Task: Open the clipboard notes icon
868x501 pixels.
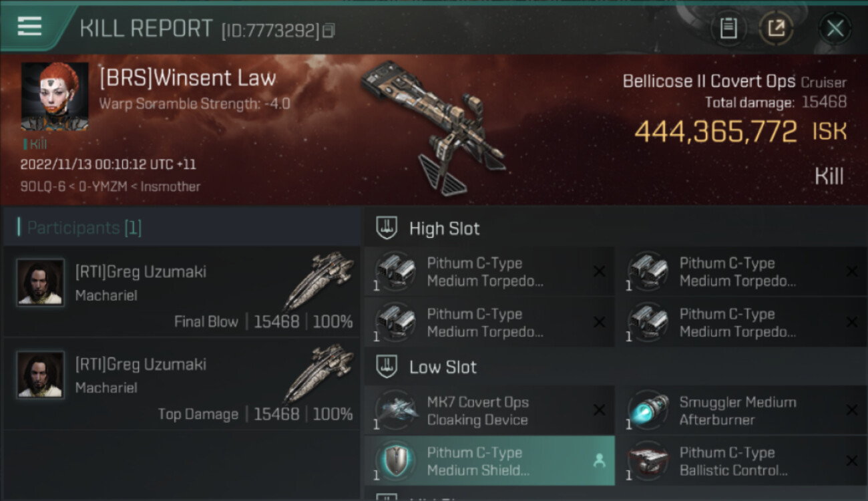Action: click(728, 28)
